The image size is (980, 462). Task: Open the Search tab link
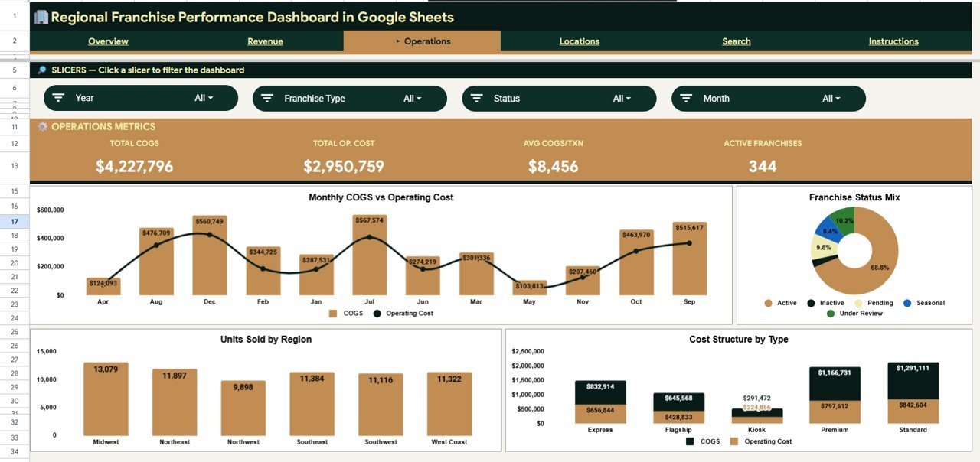737,41
